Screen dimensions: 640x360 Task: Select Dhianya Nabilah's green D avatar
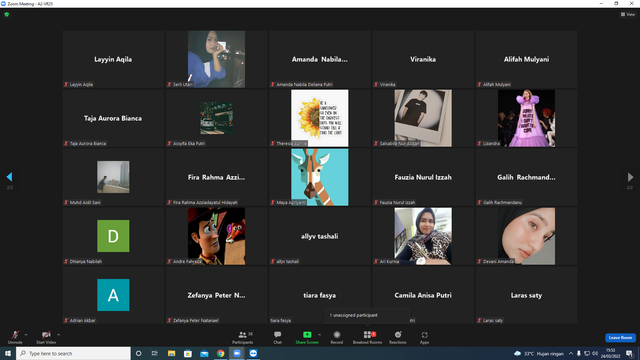[113, 236]
